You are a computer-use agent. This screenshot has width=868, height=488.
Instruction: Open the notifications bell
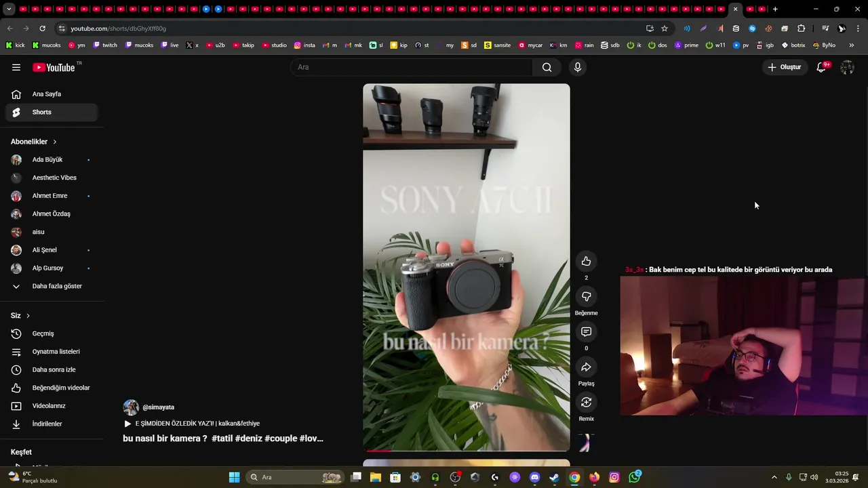click(821, 67)
